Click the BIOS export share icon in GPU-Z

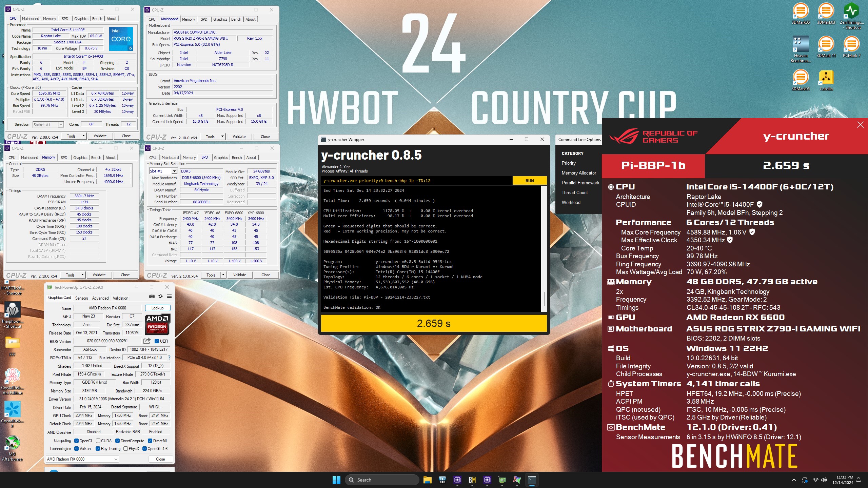point(147,341)
